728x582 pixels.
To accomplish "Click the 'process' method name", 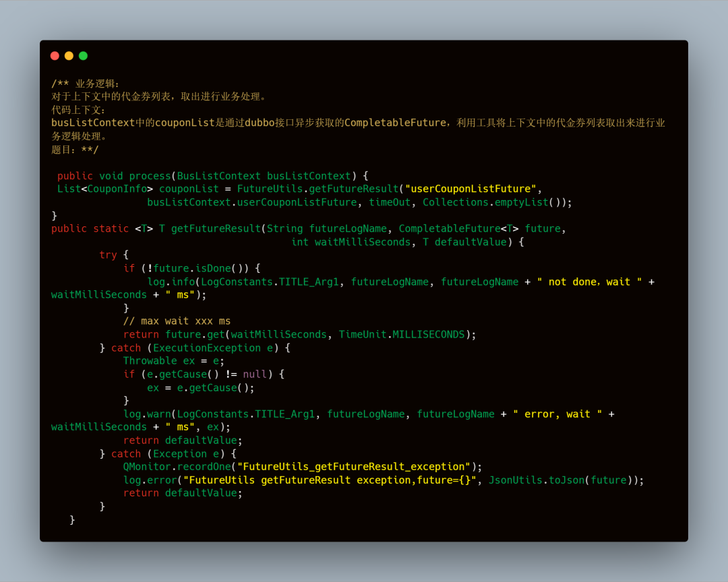I will tap(150, 176).
